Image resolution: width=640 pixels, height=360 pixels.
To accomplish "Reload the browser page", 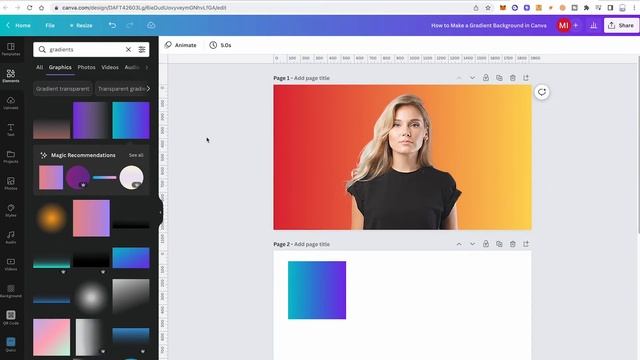I will pos(29,8).
